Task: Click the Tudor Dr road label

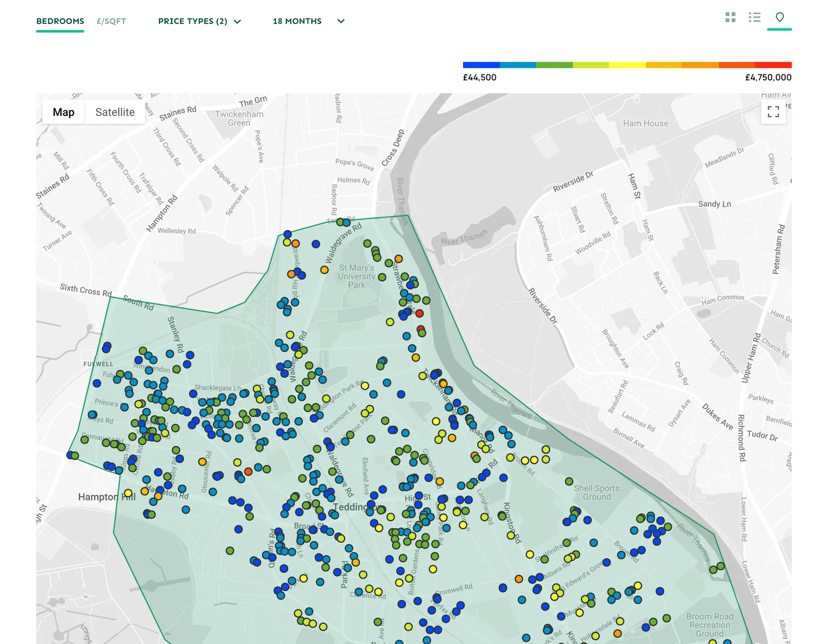Action: 762,435
